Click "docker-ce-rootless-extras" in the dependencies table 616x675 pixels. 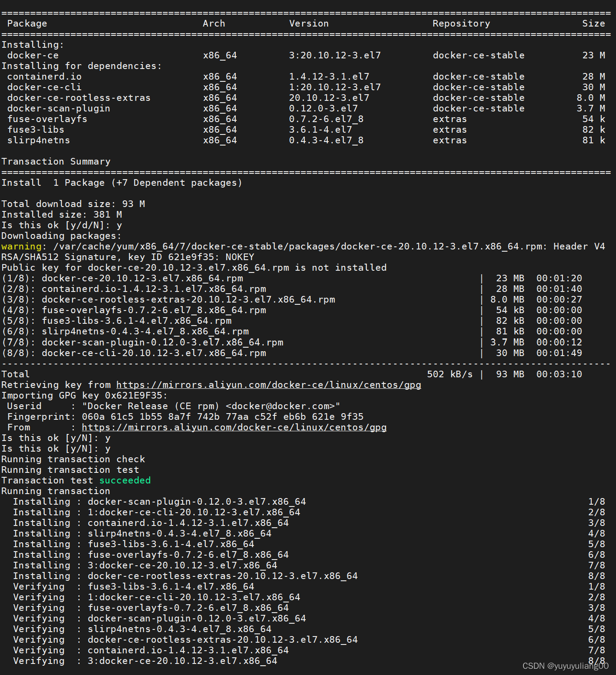point(79,98)
